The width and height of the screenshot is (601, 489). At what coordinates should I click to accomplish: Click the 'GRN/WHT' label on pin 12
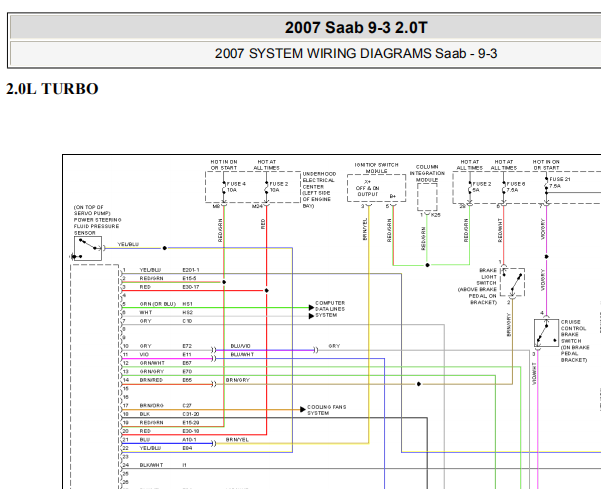(152, 363)
